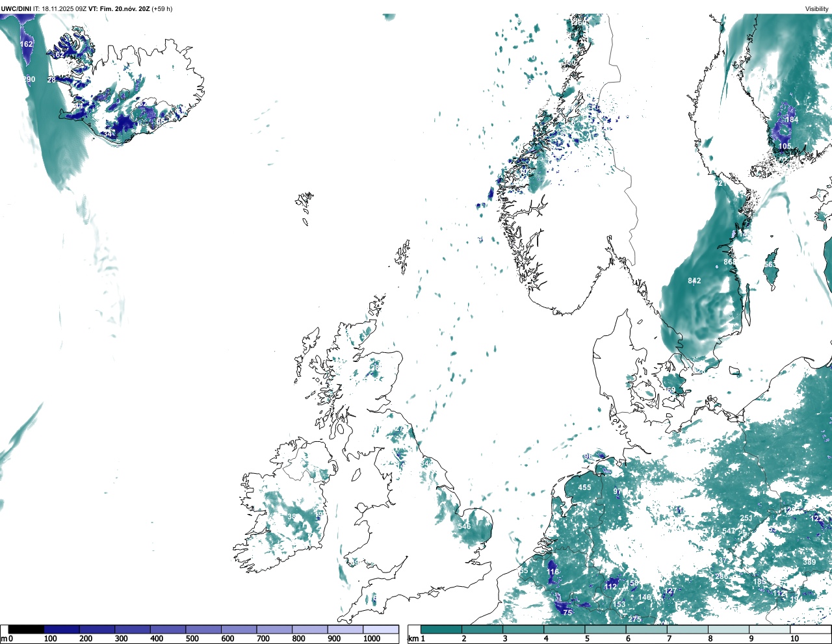
Task: Click the 6–7 km legend swatch
Action: [x=646, y=630]
